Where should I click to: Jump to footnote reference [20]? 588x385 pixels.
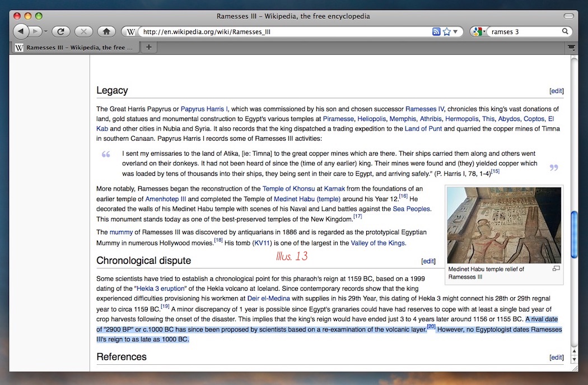point(431,327)
